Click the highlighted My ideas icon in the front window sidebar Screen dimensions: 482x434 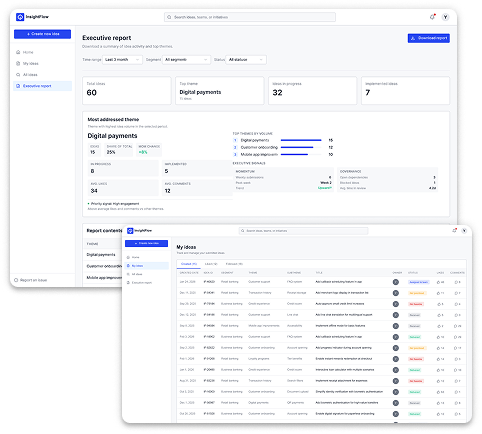tap(128, 266)
